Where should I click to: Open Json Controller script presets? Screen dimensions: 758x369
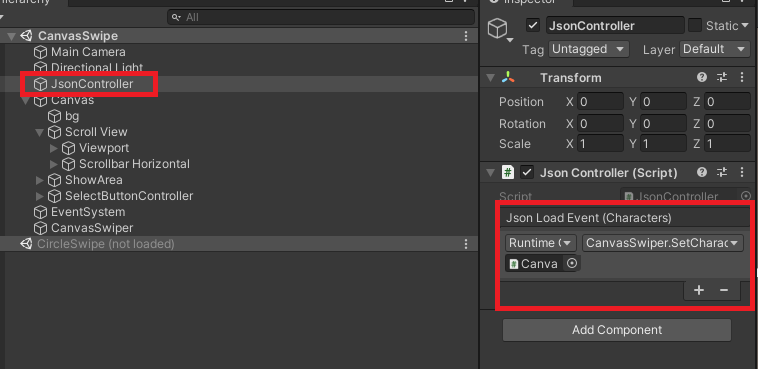[x=722, y=172]
